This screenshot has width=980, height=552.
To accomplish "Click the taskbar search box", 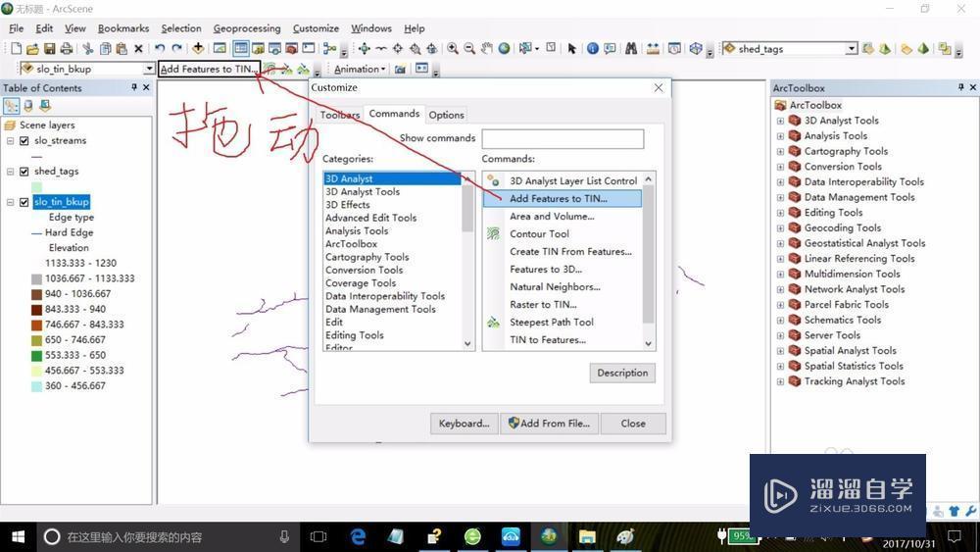I will [169, 536].
